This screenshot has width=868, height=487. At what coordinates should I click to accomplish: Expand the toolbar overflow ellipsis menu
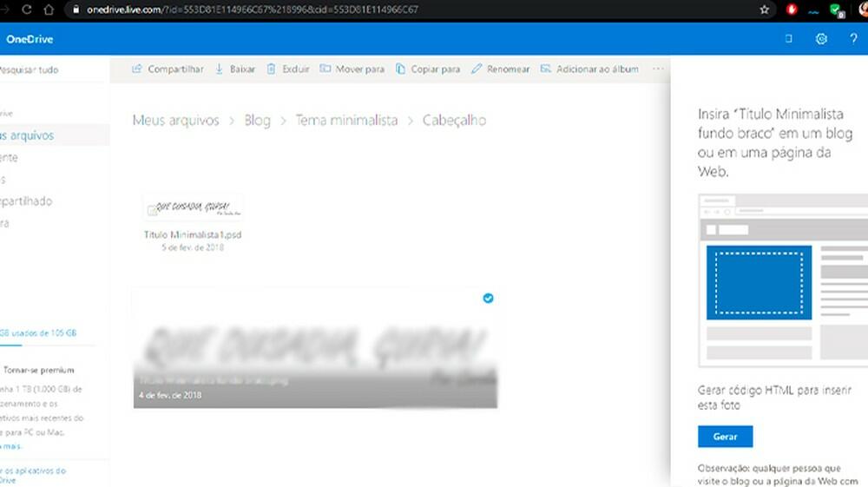[658, 69]
